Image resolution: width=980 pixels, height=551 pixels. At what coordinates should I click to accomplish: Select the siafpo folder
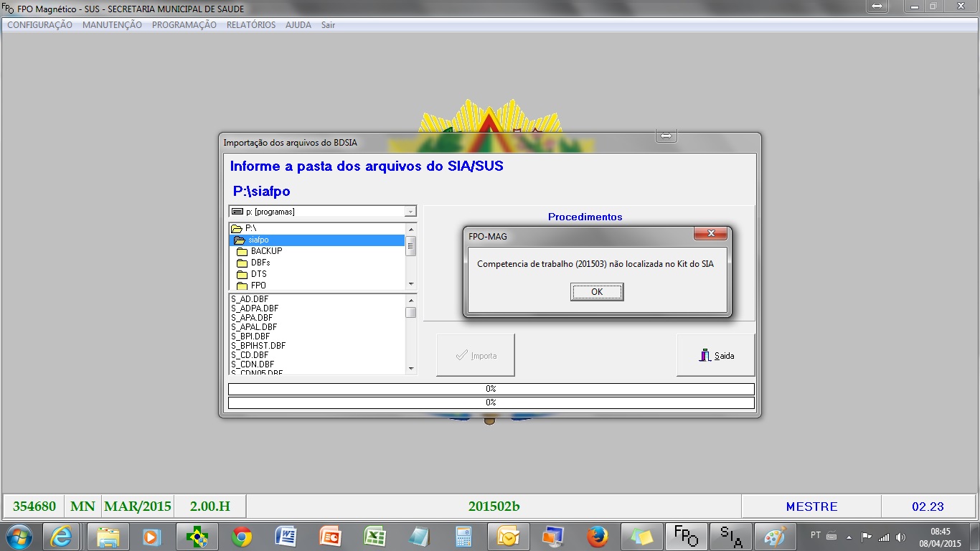258,240
